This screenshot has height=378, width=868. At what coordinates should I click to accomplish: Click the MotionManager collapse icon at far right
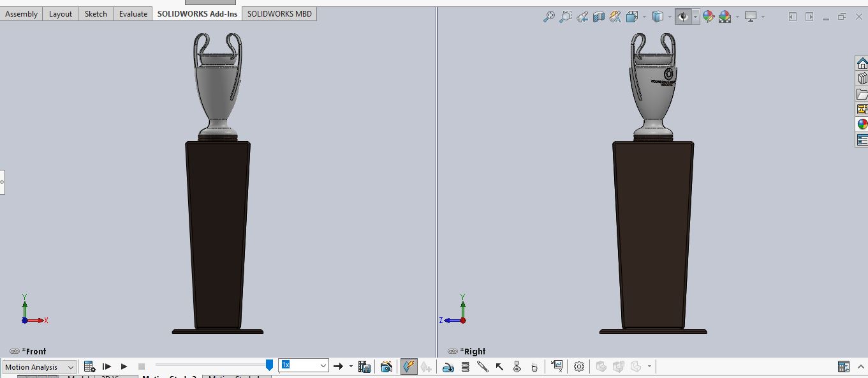click(x=860, y=367)
